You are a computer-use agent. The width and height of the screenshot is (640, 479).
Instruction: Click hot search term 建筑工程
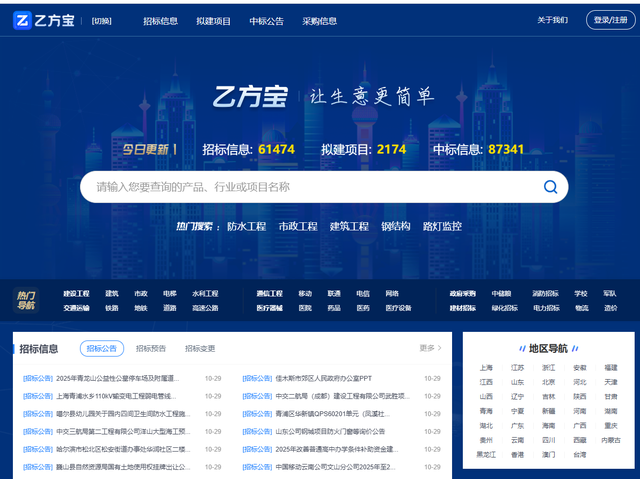click(349, 226)
